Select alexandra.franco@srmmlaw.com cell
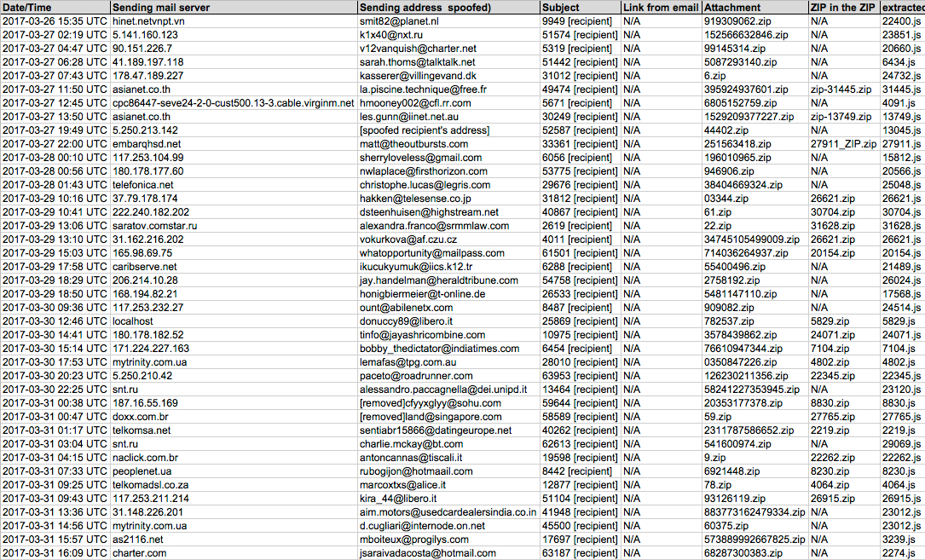Screen dimensions: 925x560 448,225
